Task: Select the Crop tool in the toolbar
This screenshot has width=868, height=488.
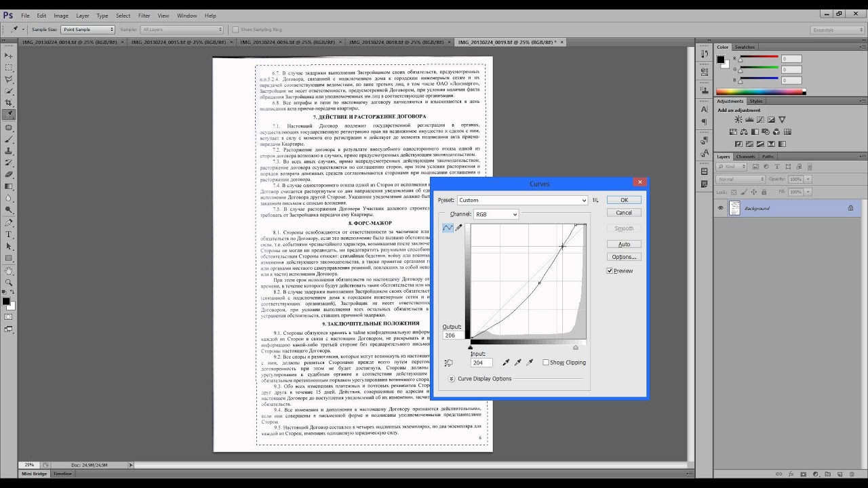Action: point(9,102)
